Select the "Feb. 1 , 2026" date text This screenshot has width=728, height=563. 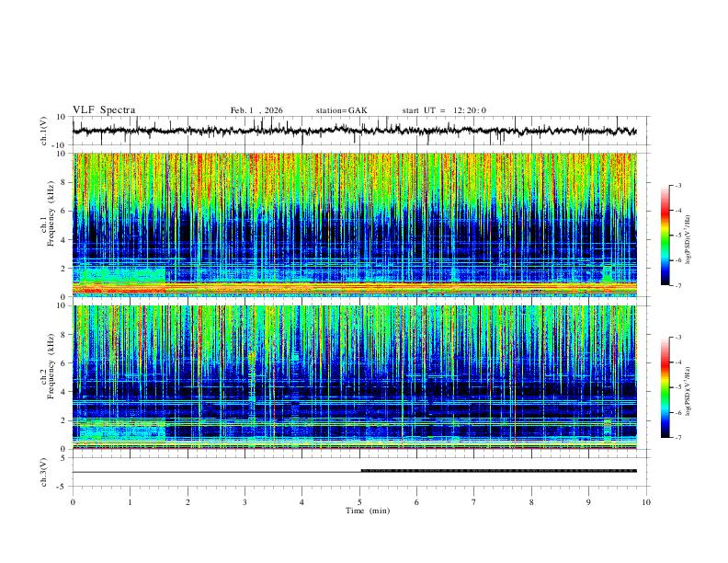[256, 110]
